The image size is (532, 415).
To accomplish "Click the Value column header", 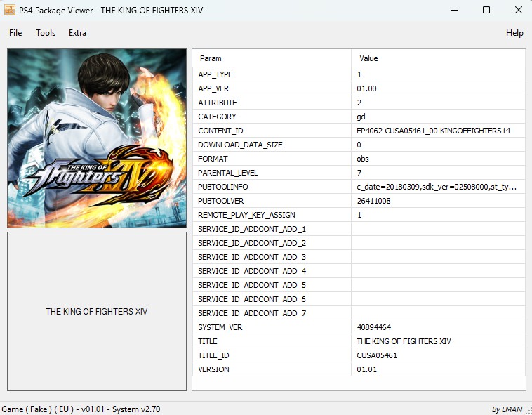I will tap(368, 58).
